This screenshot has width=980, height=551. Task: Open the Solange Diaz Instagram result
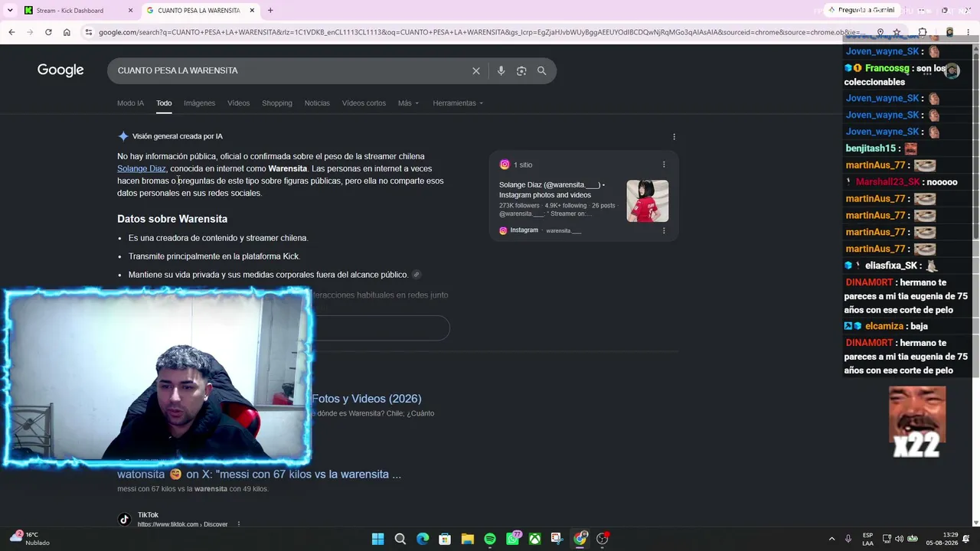pos(552,190)
